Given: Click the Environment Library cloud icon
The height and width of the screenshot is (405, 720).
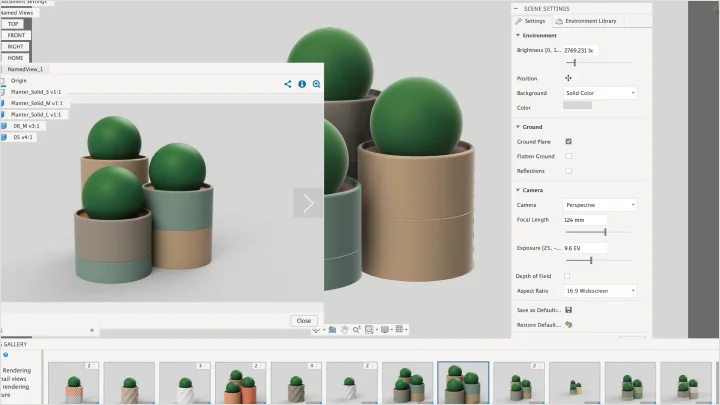Looking at the screenshot, I should [559, 21].
